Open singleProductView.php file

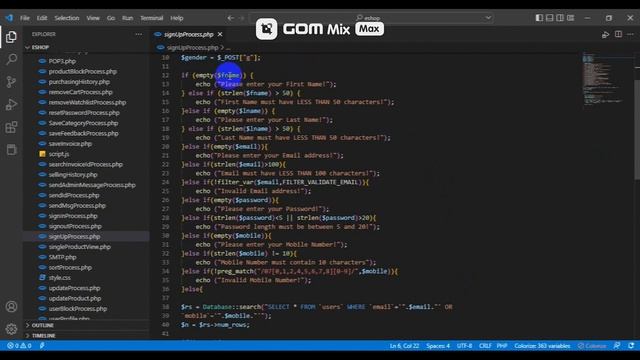(80, 247)
